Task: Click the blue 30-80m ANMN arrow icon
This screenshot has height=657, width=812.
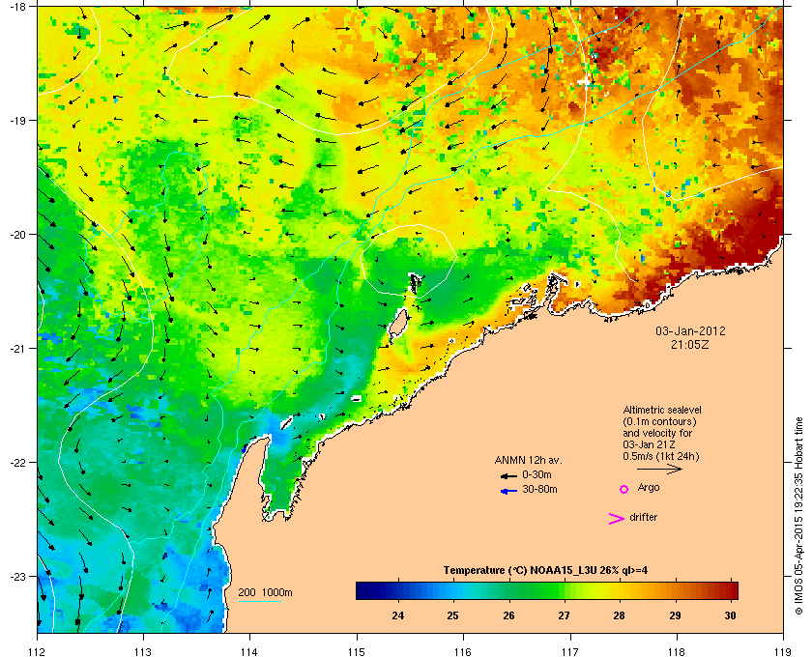Action: [508, 491]
